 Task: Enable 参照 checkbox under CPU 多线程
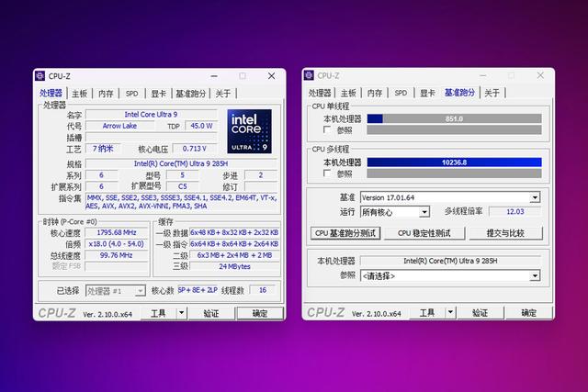point(327,174)
